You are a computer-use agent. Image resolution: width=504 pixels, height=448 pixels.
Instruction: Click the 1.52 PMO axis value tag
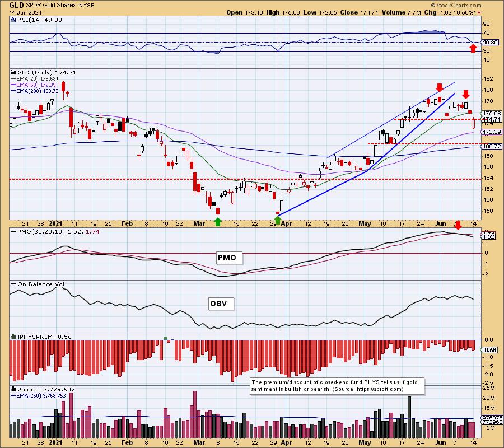489,236
